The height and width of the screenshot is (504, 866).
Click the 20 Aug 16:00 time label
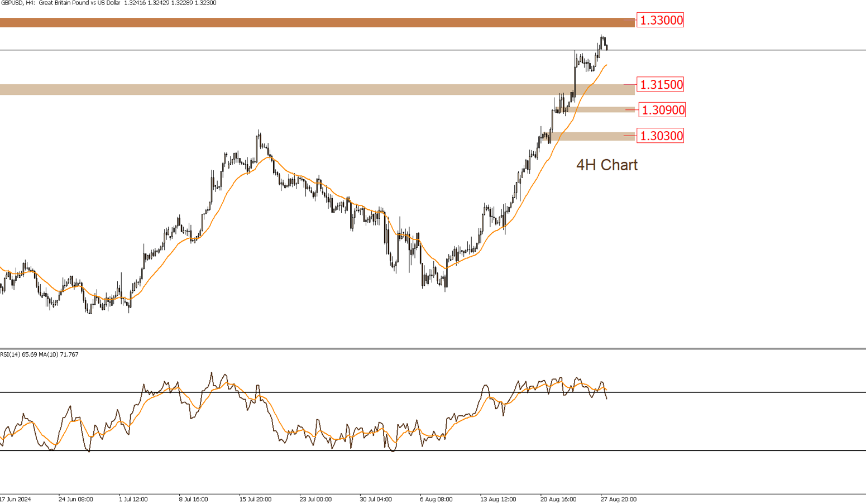(558, 499)
